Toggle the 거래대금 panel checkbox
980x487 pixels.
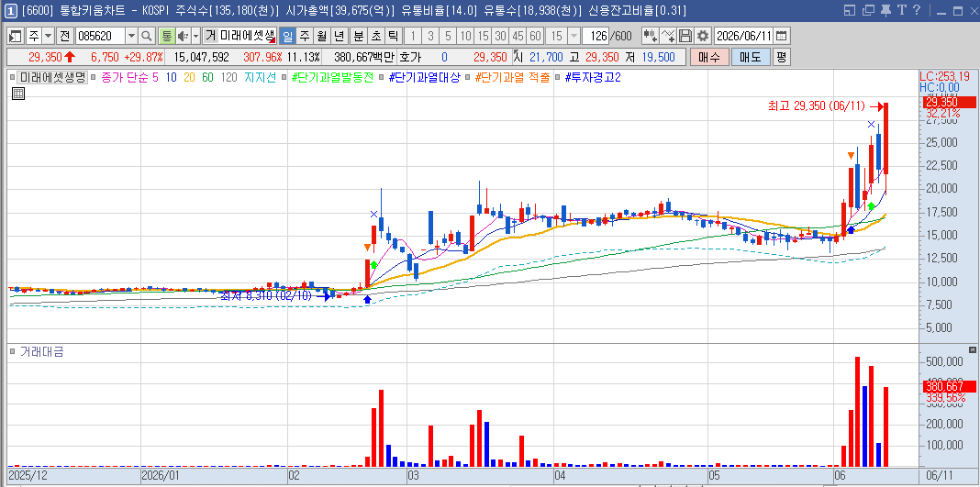(x=13, y=351)
